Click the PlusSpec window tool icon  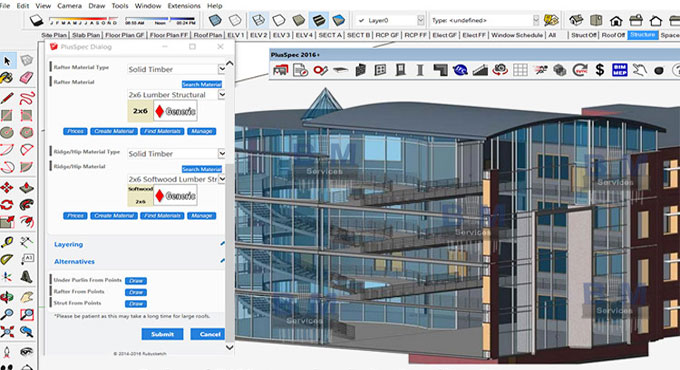pyautogui.click(x=380, y=70)
